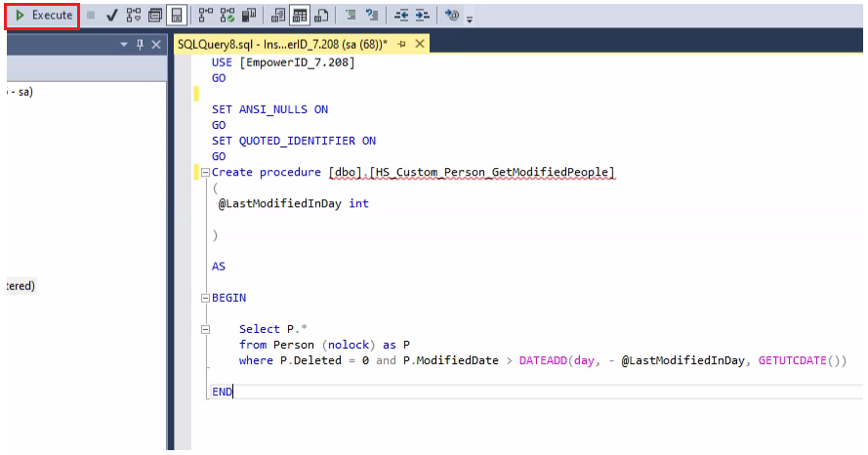Viewport: 868px width, 455px height.
Task: Select Results to Grid output mode
Action: [x=300, y=16]
